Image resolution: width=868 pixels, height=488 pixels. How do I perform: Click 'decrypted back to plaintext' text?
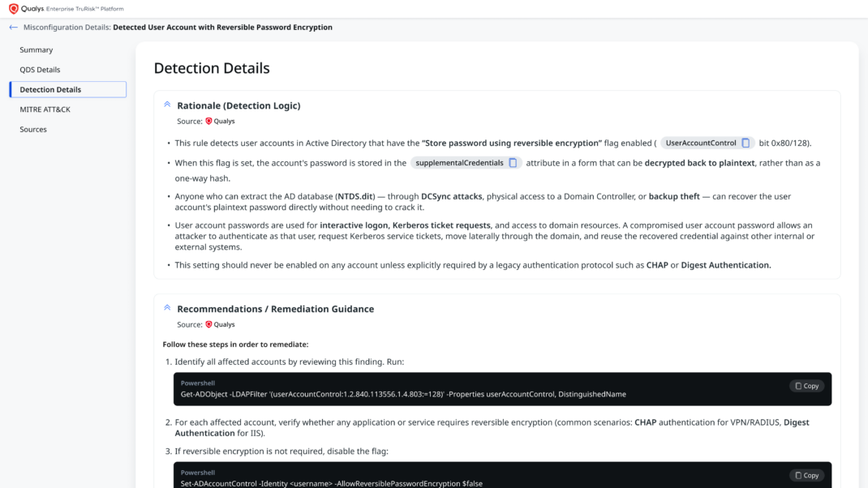(699, 163)
